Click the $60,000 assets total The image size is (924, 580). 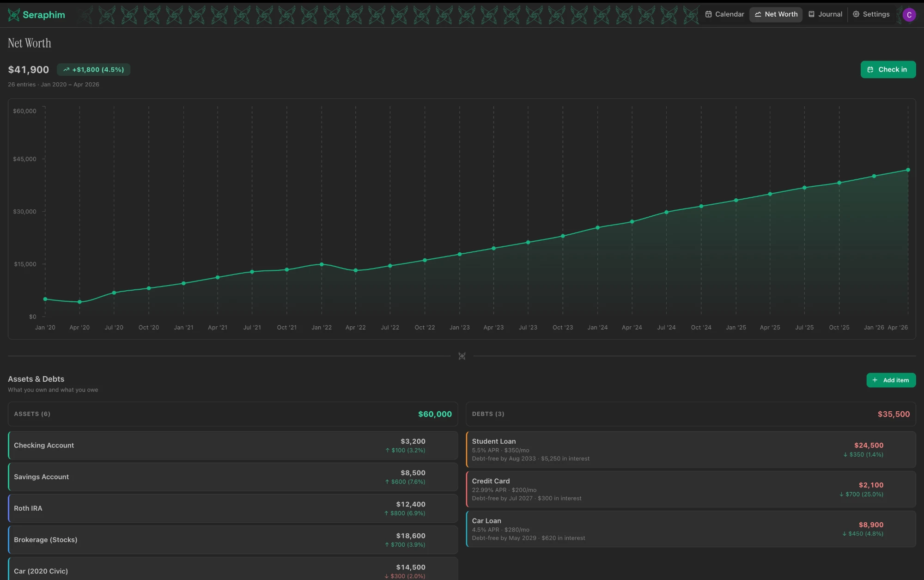[435, 414]
